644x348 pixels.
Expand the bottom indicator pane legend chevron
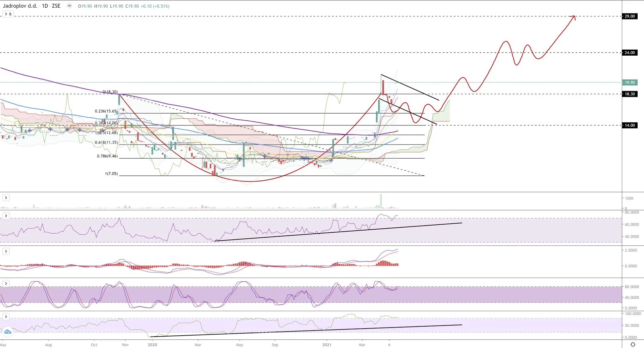tap(6, 316)
